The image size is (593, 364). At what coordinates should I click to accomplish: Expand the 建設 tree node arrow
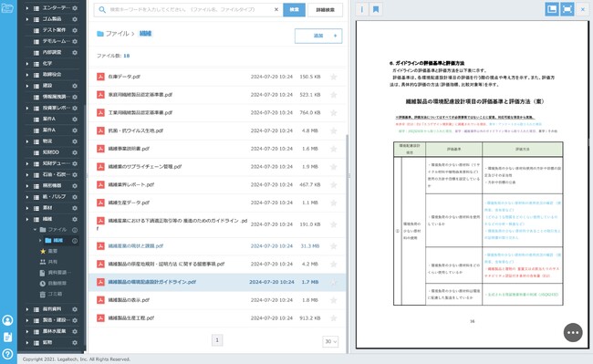(x=27, y=86)
